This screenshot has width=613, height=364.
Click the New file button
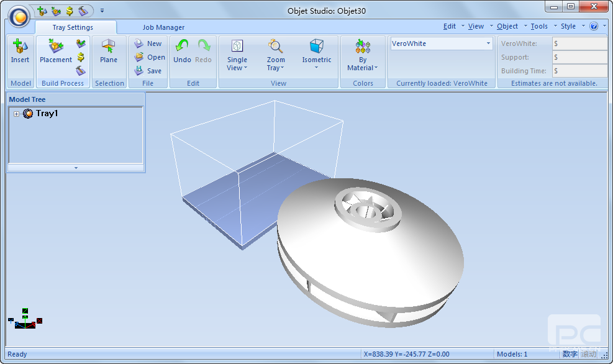click(x=148, y=43)
